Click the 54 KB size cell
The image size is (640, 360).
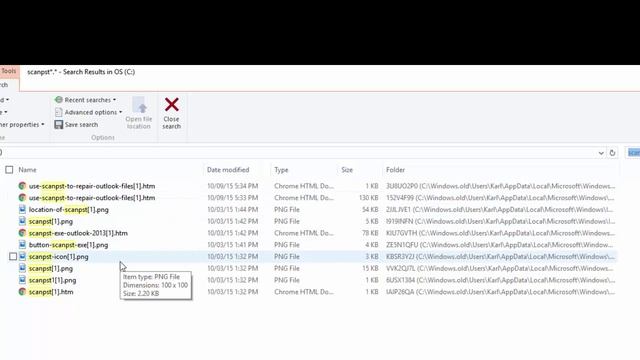coord(370,209)
